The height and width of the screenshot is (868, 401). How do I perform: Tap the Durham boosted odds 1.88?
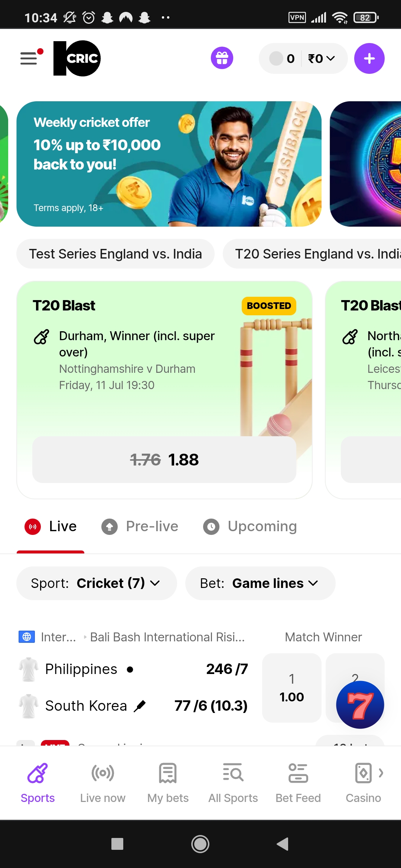164,460
